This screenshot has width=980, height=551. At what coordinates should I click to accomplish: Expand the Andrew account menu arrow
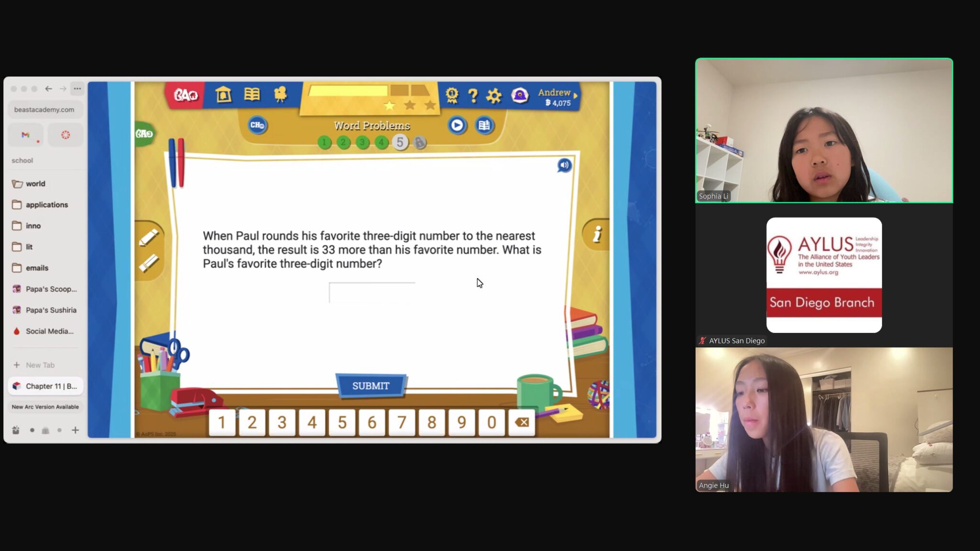[x=575, y=96]
